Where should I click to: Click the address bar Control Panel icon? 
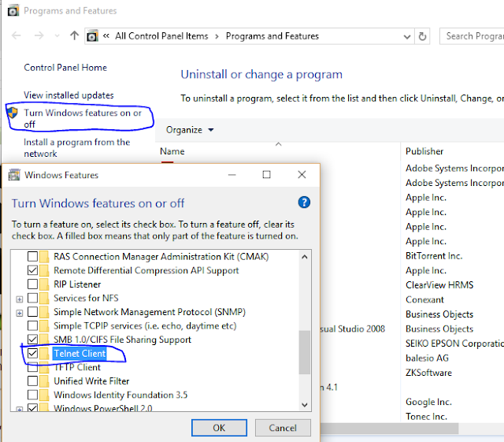tap(92, 36)
